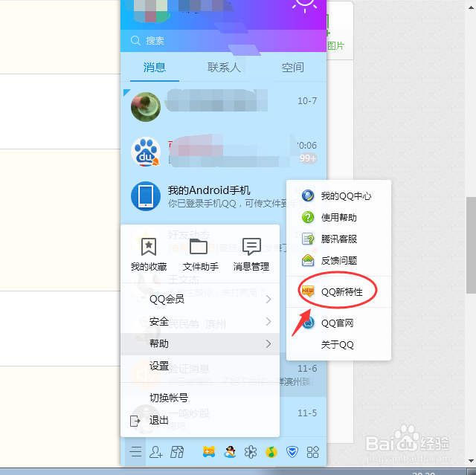Open the Baidu account chat avatar

point(146,152)
